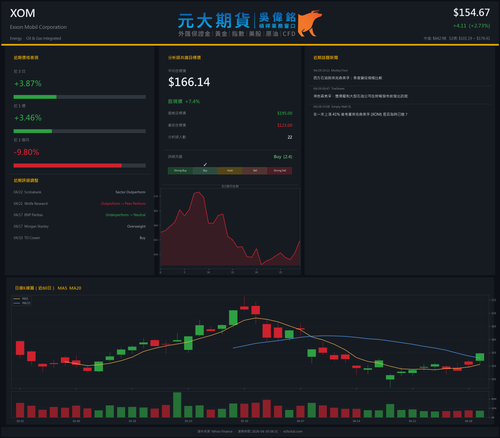The image size is (500, 438).
Task: Click the peak of the red area chart
Action: click(198, 192)
